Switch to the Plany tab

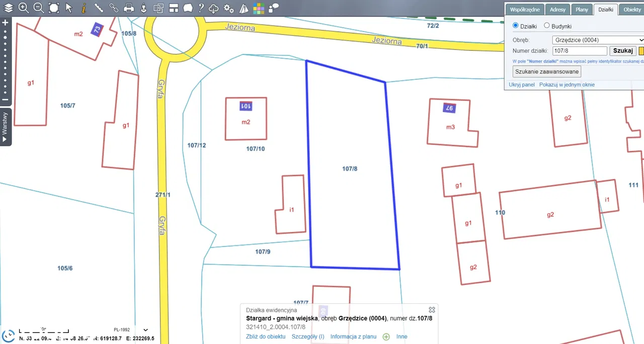(x=582, y=10)
